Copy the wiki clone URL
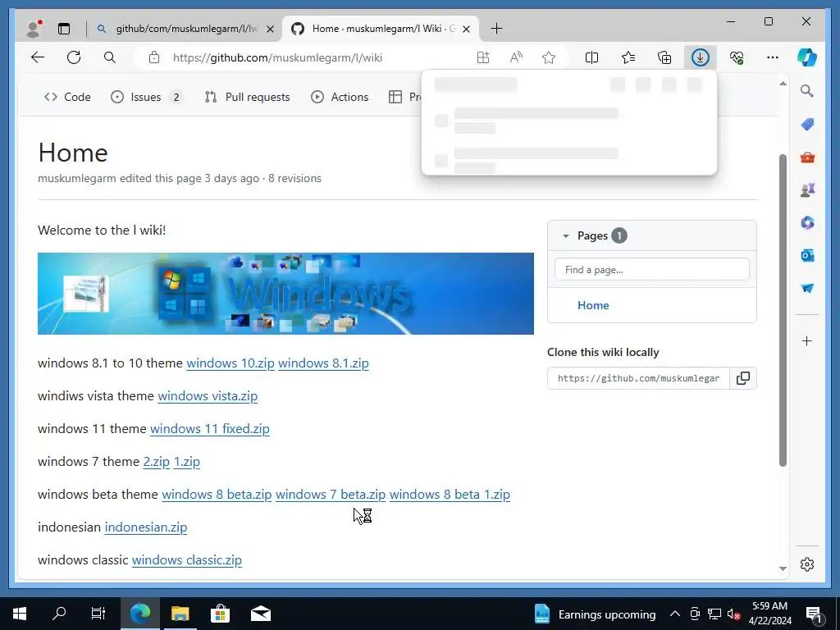Viewport: 840px width, 630px height. click(743, 378)
